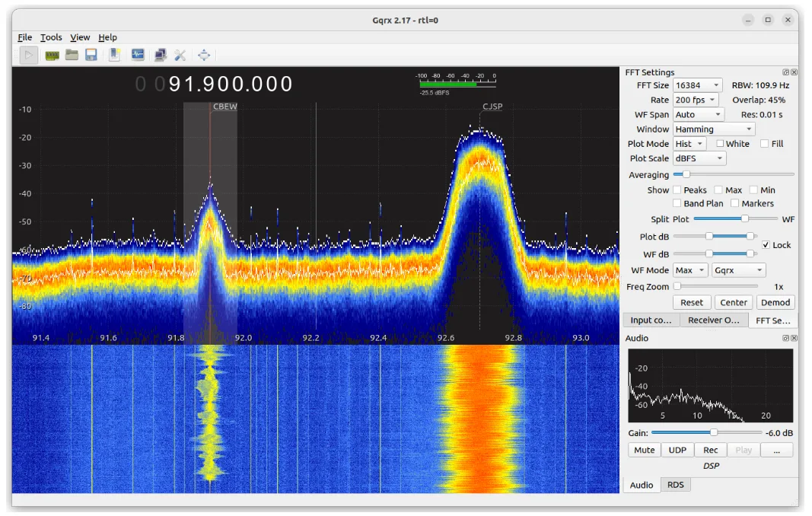
Task: Click the full screen arrows icon
Action: coord(203,55)
